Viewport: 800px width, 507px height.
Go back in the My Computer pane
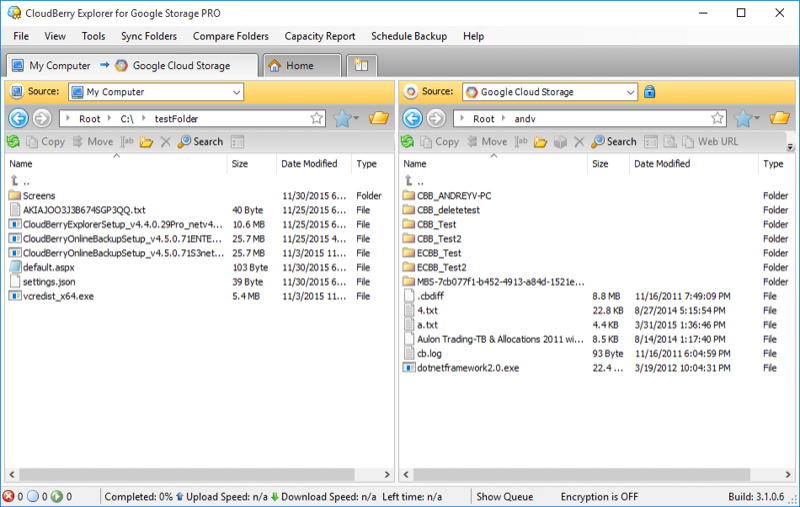coord(18,118)
